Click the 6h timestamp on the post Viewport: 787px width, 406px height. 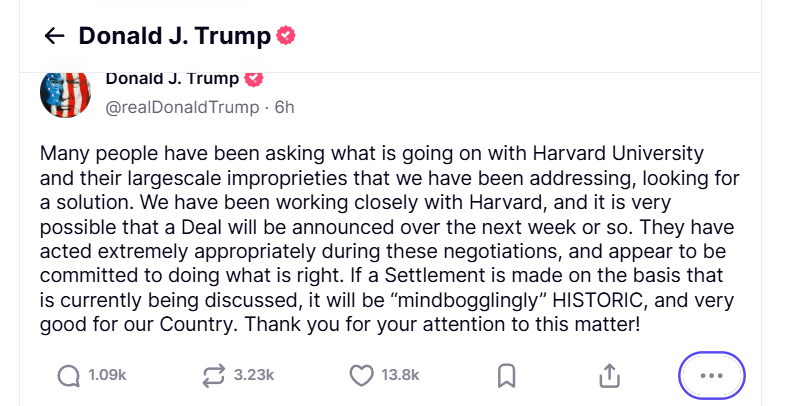(284, 106)
